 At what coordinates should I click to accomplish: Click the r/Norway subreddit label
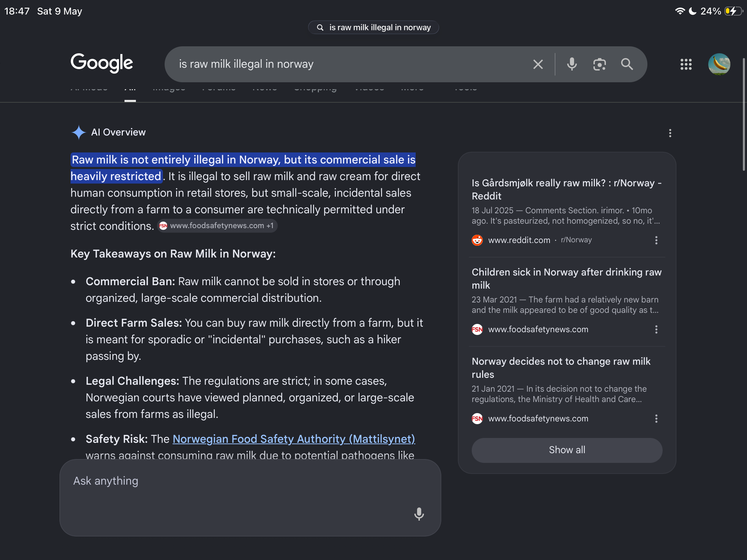[576, 240]
